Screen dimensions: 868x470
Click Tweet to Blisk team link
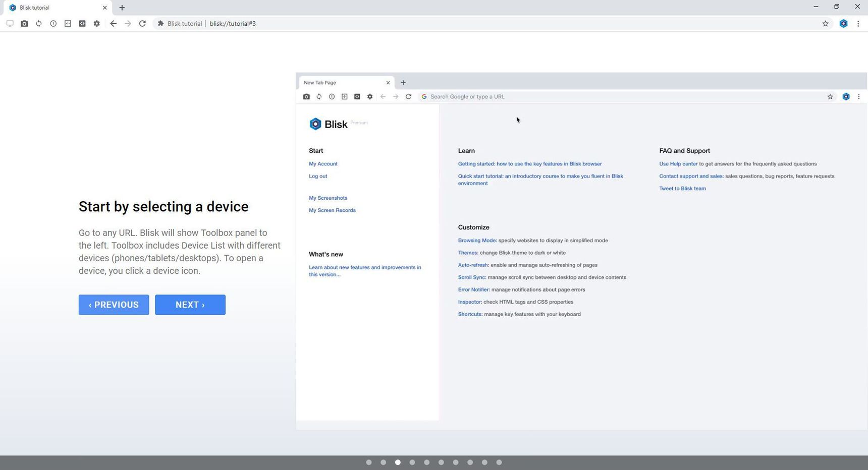682,189
